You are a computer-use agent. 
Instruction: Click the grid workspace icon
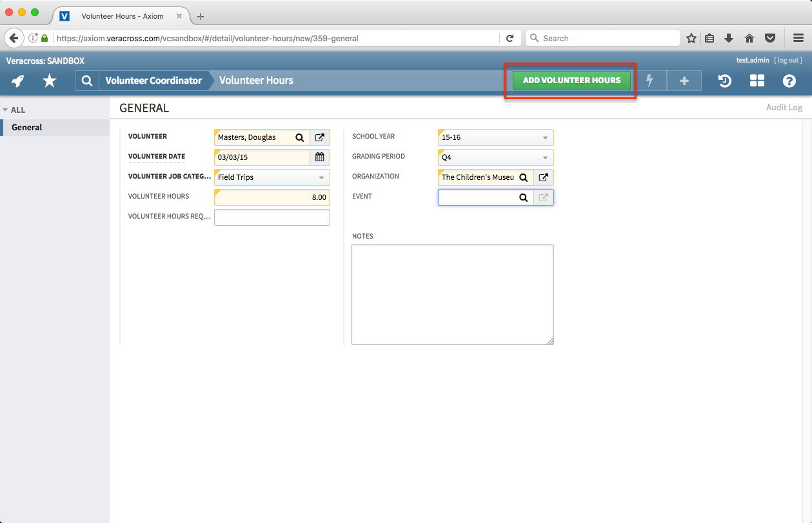757,81
